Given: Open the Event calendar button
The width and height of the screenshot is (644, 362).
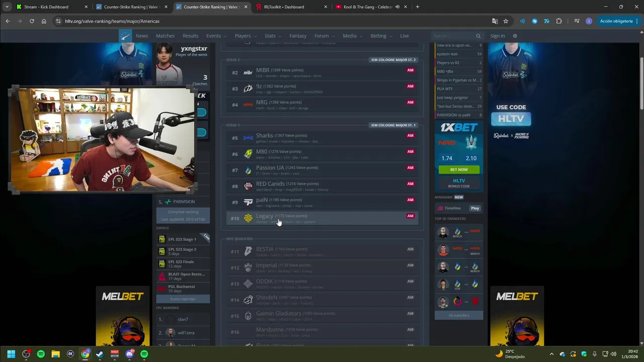Looking at the screenshot, I should pyautogui.click(x=183, y=299).
